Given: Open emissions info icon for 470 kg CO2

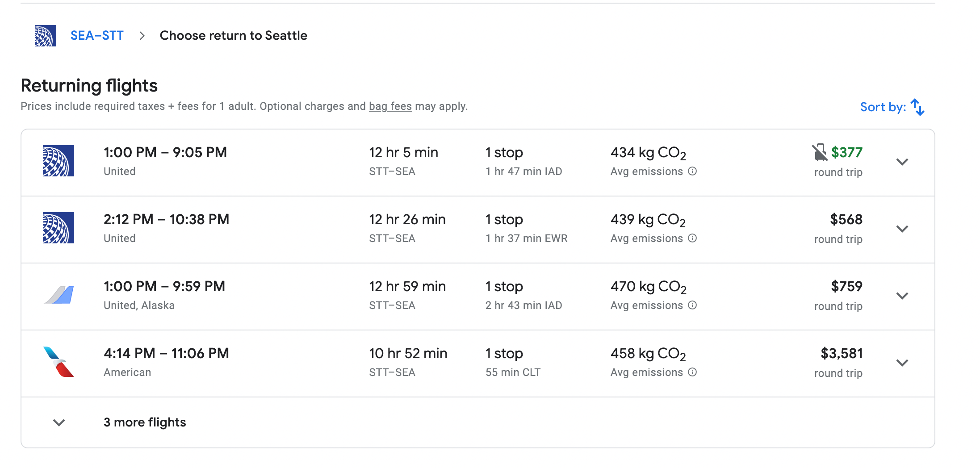Looking at the screenshot, I should [692, 305].
